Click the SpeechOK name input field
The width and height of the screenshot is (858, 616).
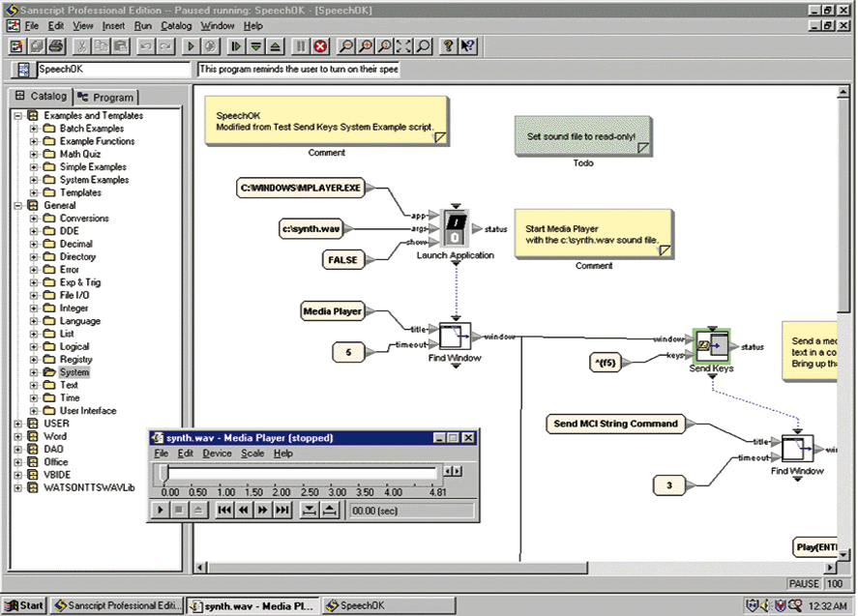(x=113, y=70)
